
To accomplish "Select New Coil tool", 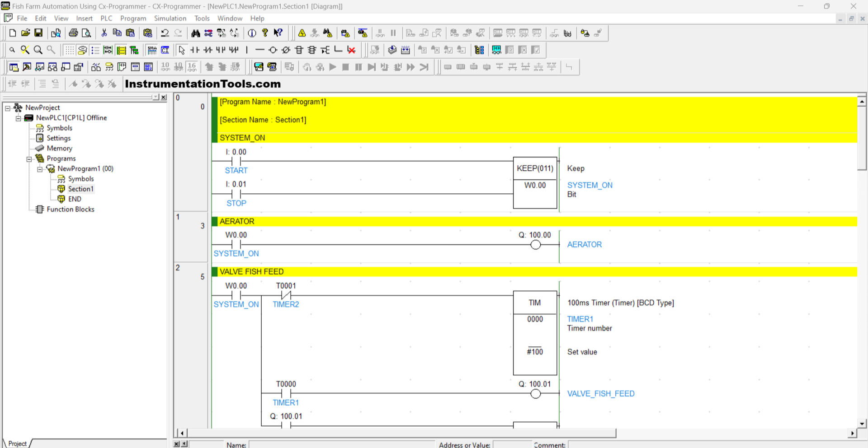I will coord(273,50).
